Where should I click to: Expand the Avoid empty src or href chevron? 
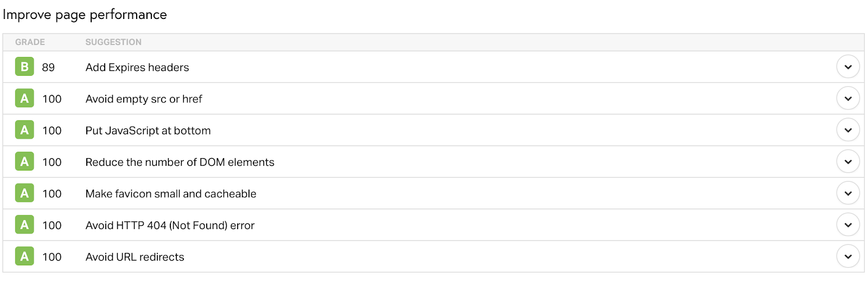[x=848, y=99]
